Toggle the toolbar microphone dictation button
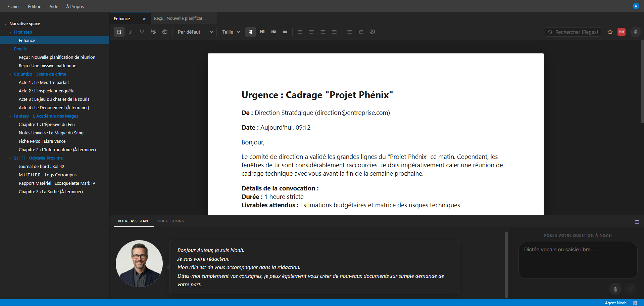 tap(635, 32)
